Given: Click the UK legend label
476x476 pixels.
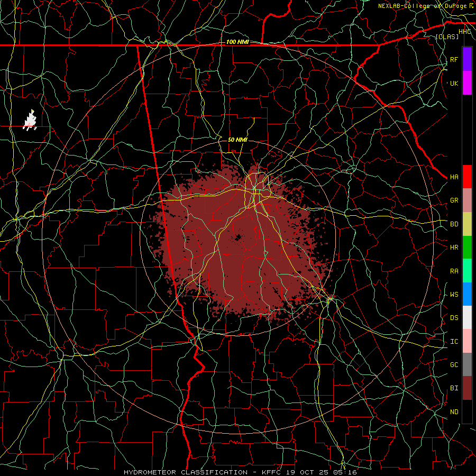Looking at the screenshot, I should point(454,83).
